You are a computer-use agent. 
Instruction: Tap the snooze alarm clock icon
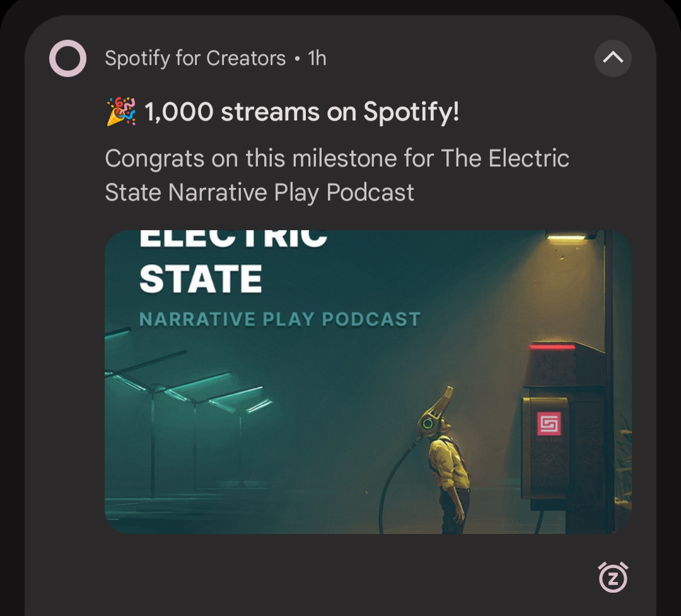coord(614,578)
